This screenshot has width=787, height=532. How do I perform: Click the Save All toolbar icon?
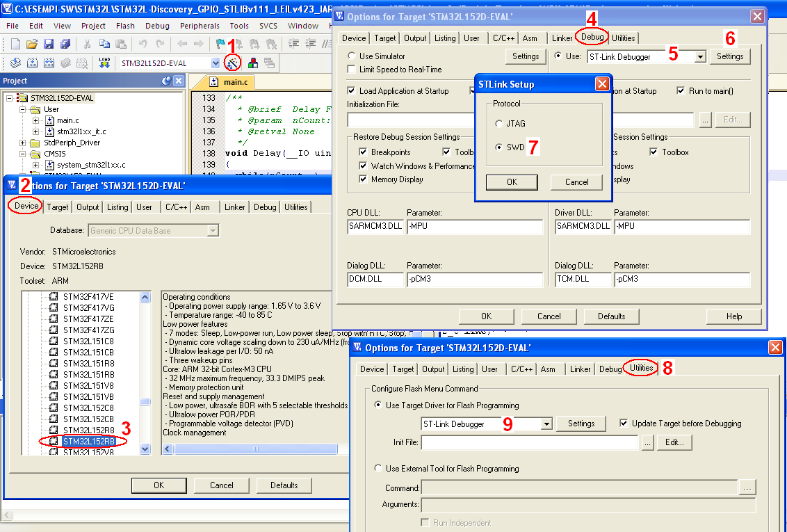coord(65,44)
